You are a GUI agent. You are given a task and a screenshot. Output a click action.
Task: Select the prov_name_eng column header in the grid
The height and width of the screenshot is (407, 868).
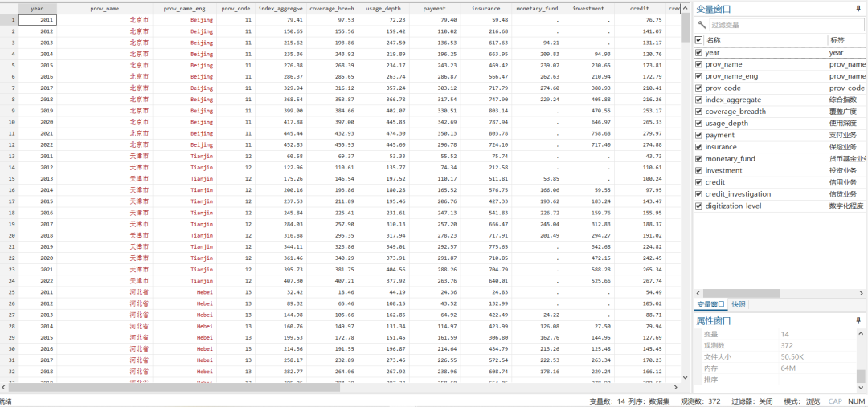pos(185,9)
